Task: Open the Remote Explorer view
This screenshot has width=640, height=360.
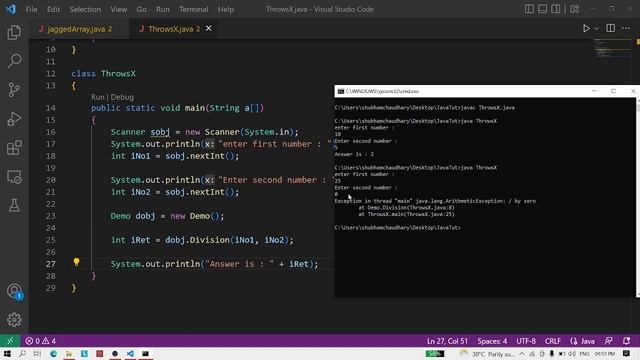Action: [x=14, y=177]
